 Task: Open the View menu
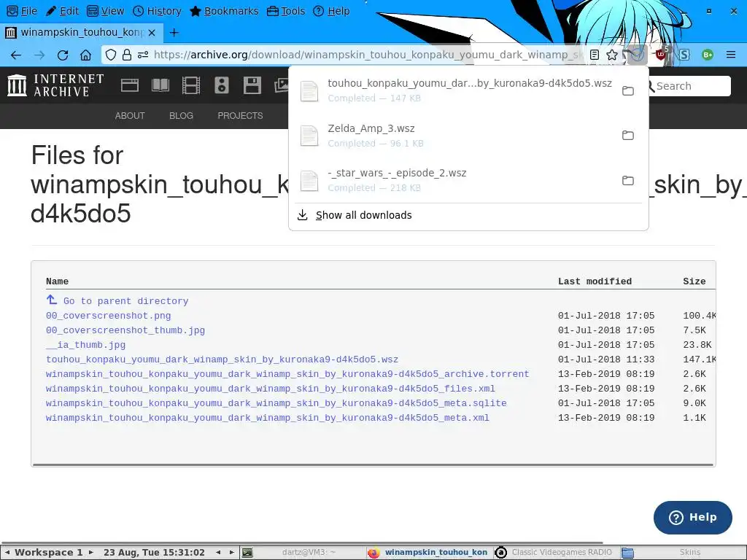106,11
